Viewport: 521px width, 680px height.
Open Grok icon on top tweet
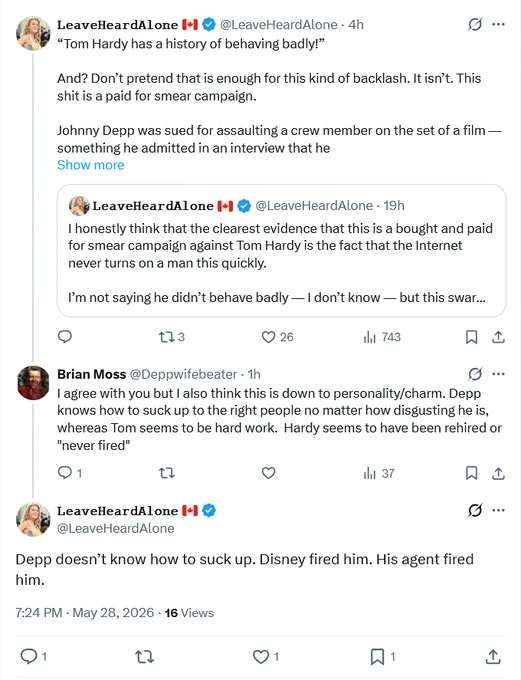pos(475,24)
